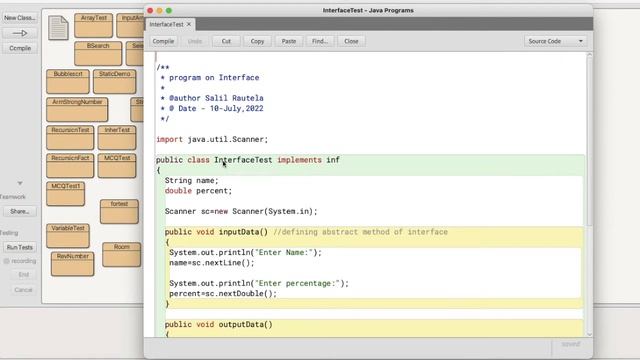Image resolution: width=640 pixels, height=360 pixels.
Task: Click the '* program on Interface' comment line
Action: (x=210, y=78)
